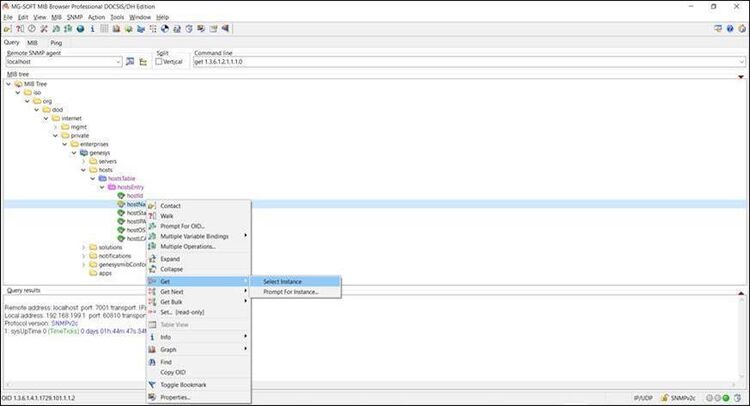This screenshot has height=406, width=750.
Task: Click the red question-mark Walk toolbar icon
Action: pyautogui.click(x=20, y=29)
